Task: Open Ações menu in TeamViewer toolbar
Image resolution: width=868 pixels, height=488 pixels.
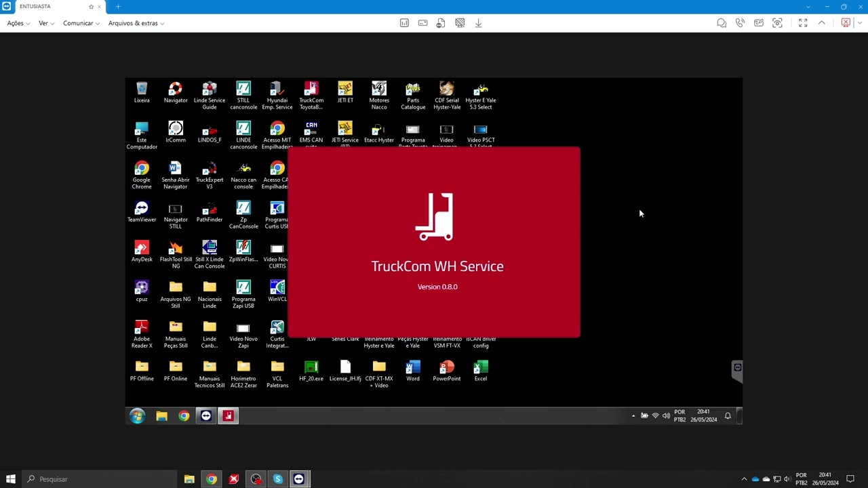Action: [18, 23]
